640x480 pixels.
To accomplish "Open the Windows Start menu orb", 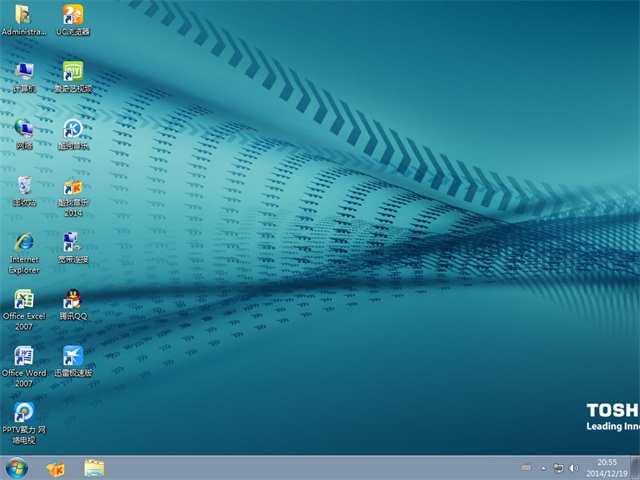I will (17, 467).
